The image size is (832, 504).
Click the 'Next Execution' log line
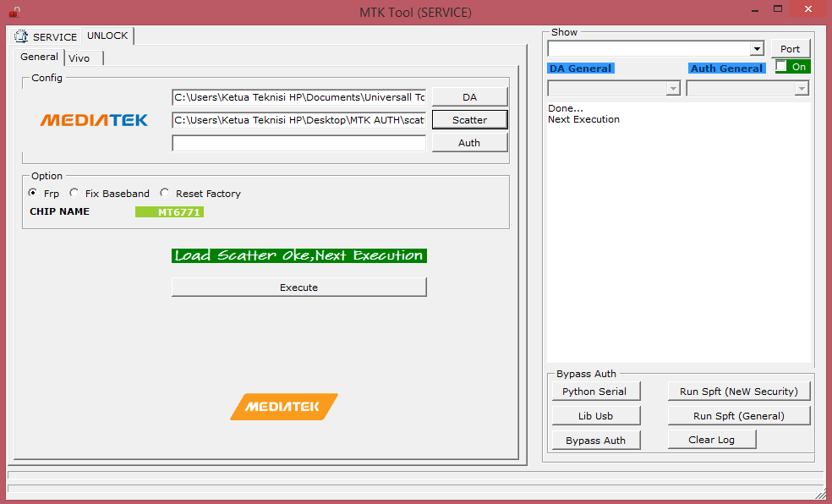583,119
